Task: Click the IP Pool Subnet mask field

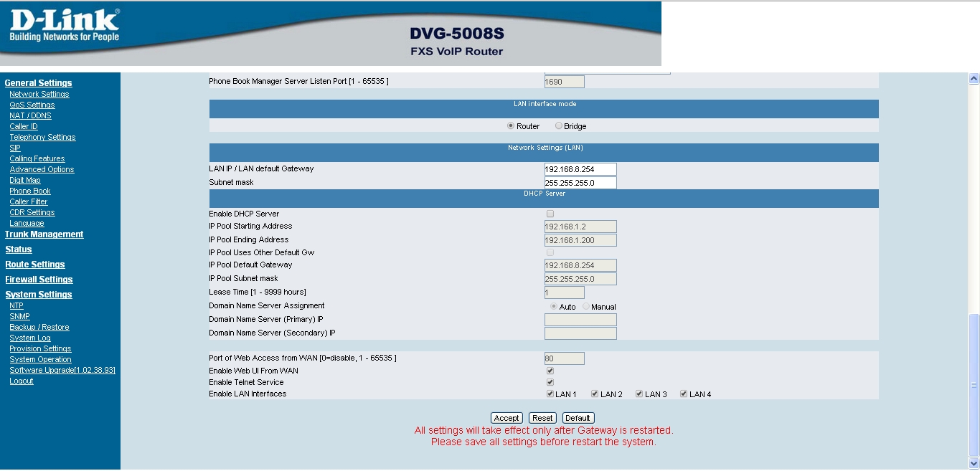Action: 580,279
